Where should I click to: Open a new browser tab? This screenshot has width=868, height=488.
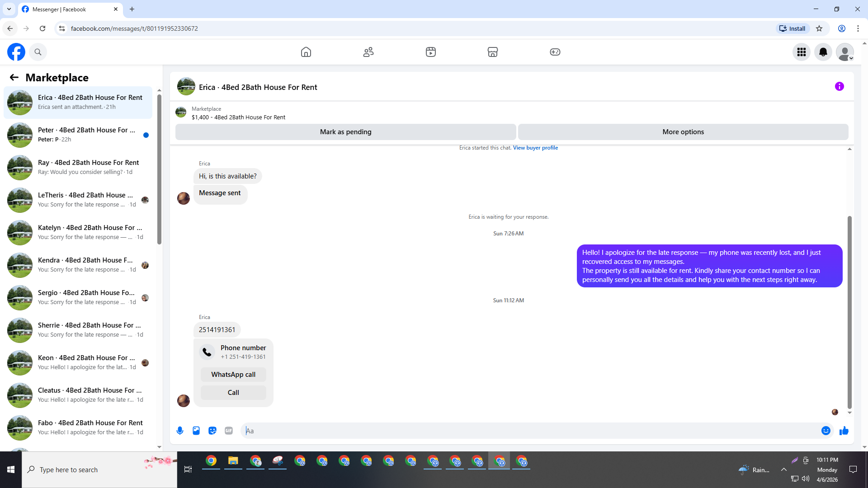click(132, 9)
